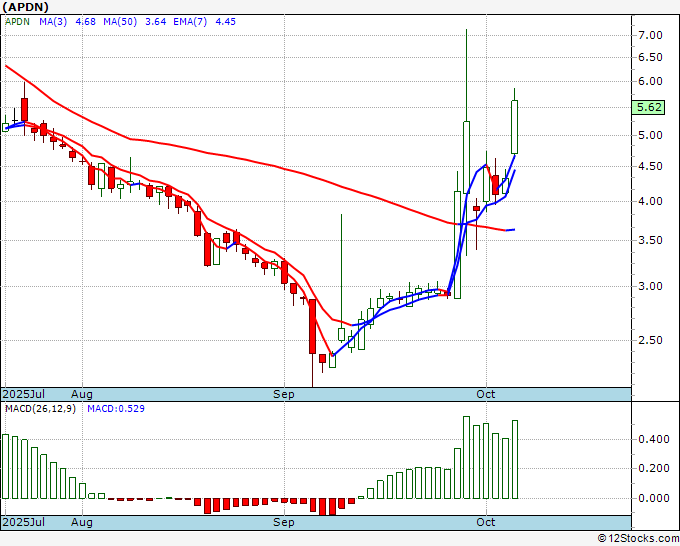Click the MACD(26,12,9) indicator label

point(40,409)
